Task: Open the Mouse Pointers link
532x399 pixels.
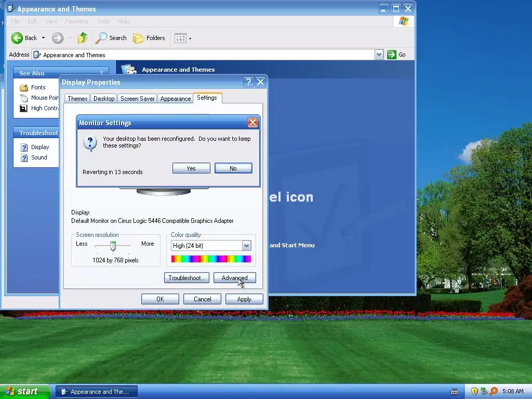Action: 45,98
